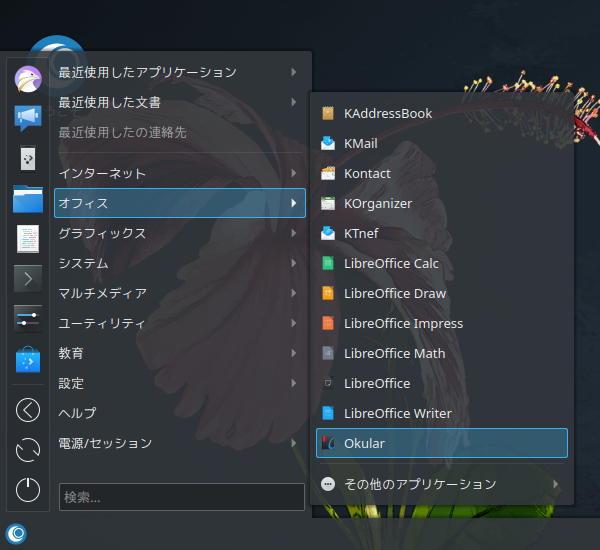Expand システム submenu arrow
The image size is (600, 550).
tap(293, 263)
